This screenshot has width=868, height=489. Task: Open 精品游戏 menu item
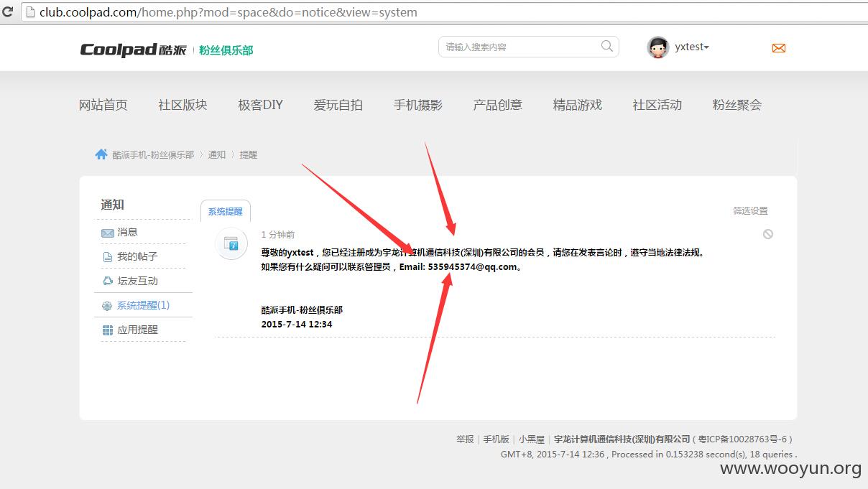pos(577,105)
